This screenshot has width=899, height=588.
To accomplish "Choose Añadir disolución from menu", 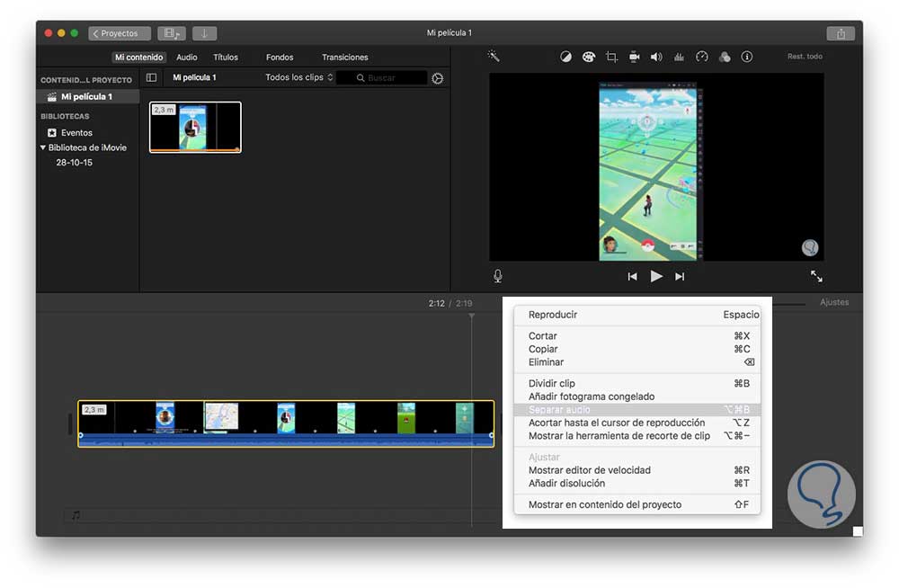I will 637,483.
